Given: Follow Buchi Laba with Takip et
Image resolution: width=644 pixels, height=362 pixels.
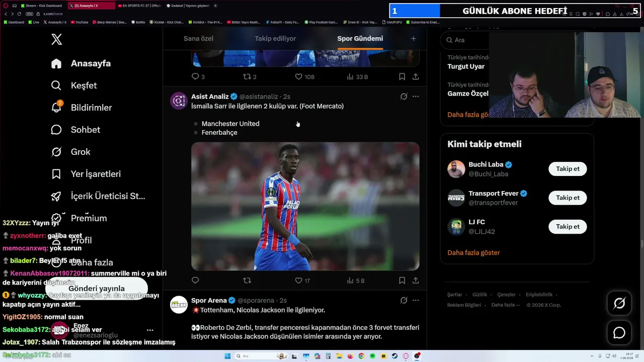Looking at the screenshot, I should [x=568, y=169].
